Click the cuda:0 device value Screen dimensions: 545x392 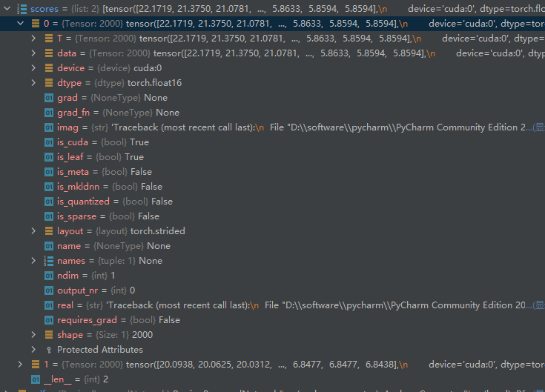(x=148, y=68)
